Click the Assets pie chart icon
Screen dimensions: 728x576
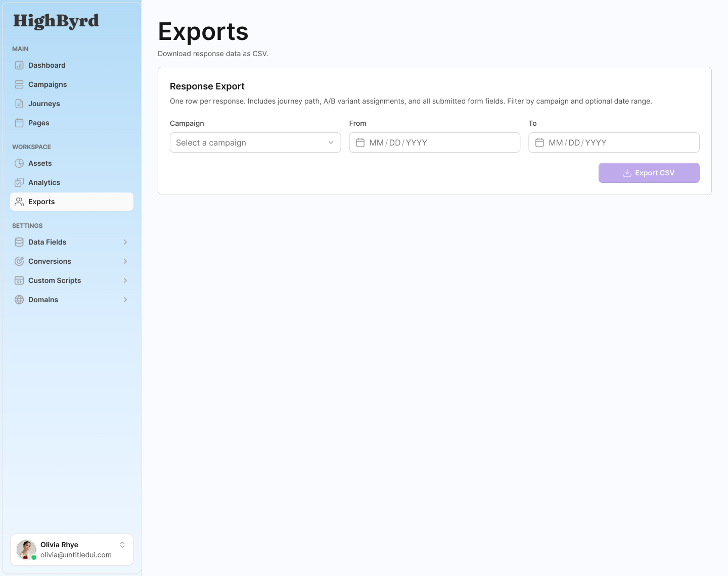coord(19,163)
